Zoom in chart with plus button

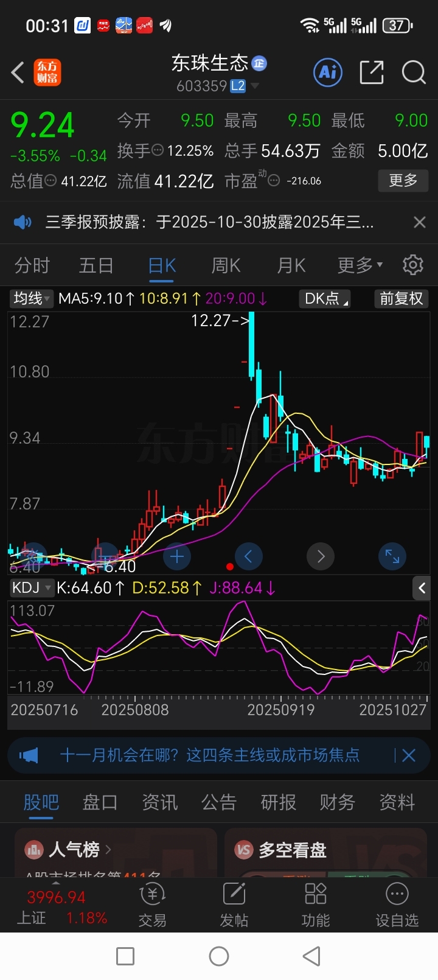[177, 556]
